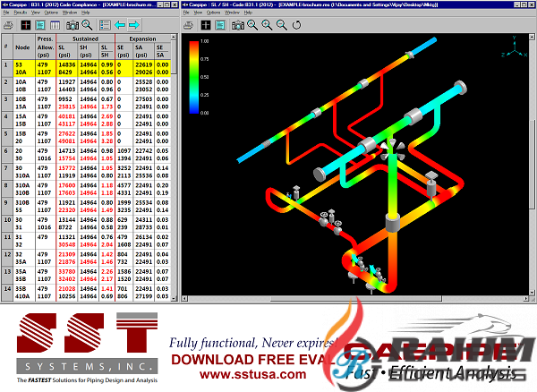Open Window menu in Code Compliance window
The width and height of the screenshot is (537, 392).
(x=70, y=13)
